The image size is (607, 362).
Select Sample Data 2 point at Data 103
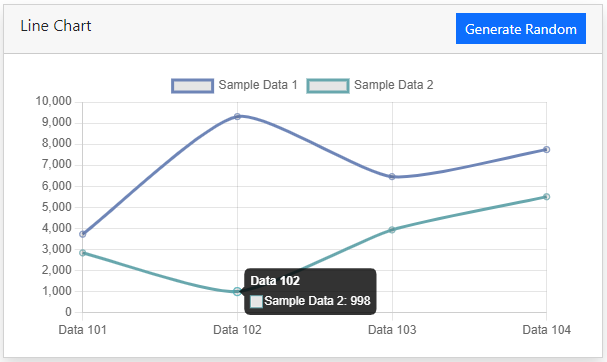pyautogui.click(x=392, y=230)
